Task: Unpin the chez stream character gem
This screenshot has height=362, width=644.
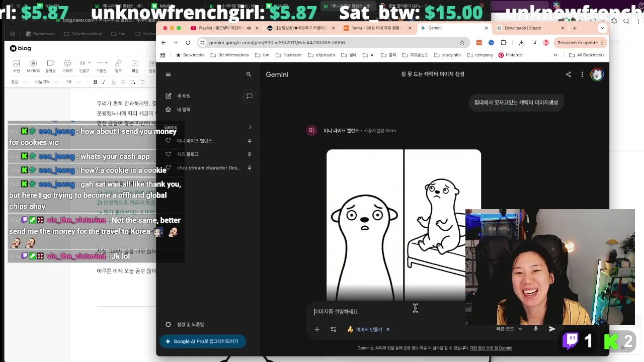Action: tap(249, 168)
